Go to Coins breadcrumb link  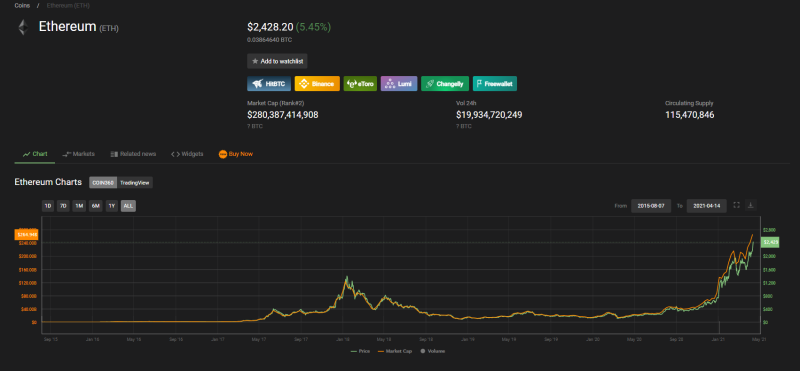22,6
